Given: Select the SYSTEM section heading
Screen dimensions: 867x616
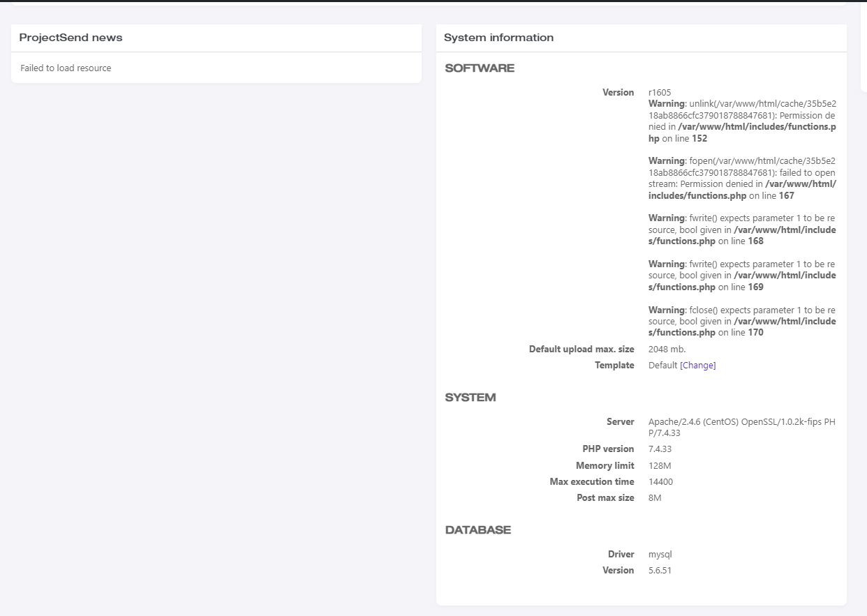Looking at the screenshot, I should (x=470, y=397).
